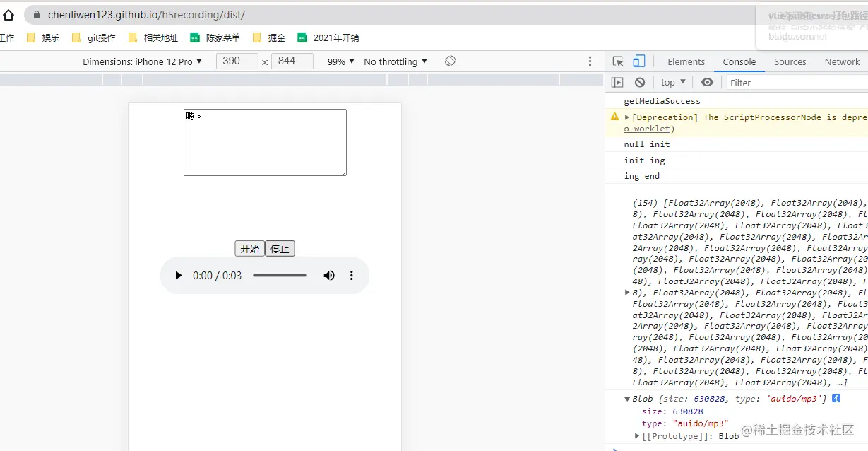Click the null init log line

point(647,144)
